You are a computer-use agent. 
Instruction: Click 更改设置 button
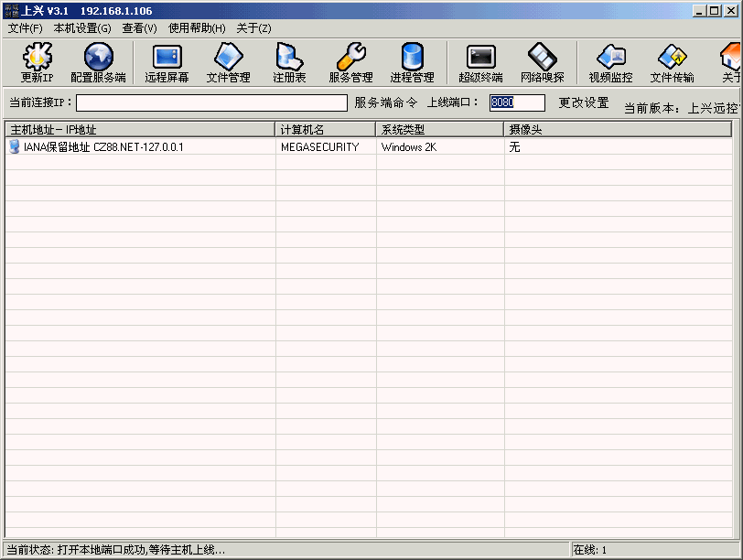click(584, 103)
